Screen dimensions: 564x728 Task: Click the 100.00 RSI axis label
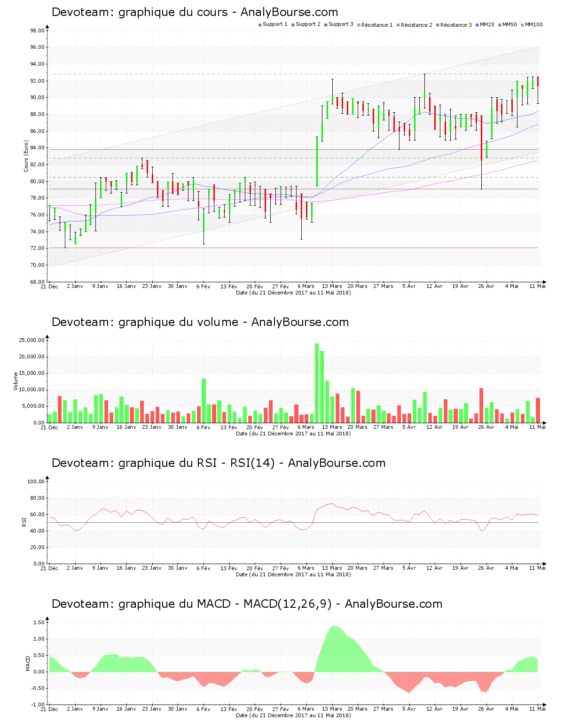coord(36,481)
